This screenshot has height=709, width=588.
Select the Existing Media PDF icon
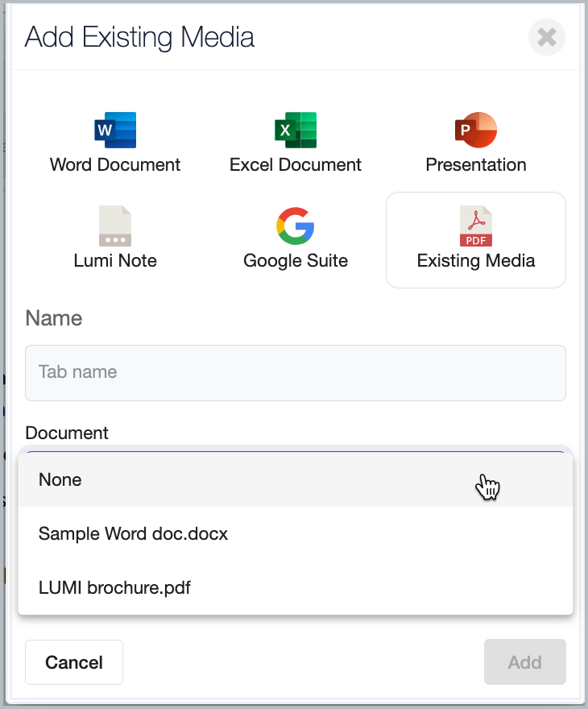pyautogui.click(x=476, y=226)
